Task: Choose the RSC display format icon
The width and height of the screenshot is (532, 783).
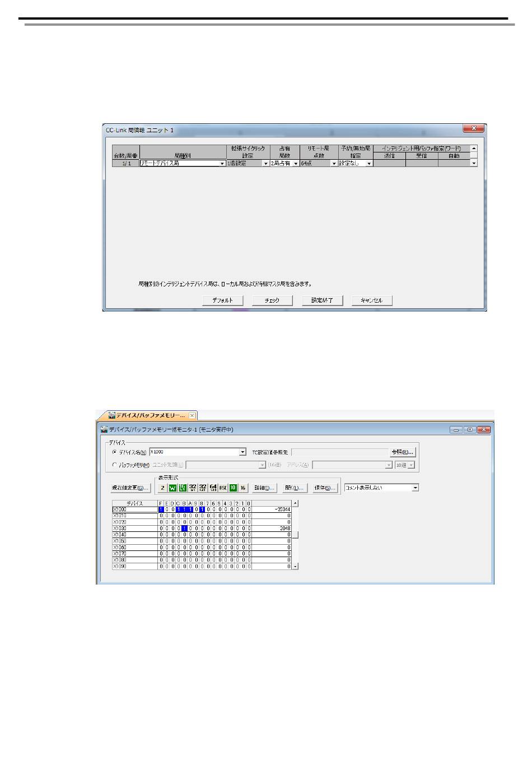Action: click(x=223, y=488)
